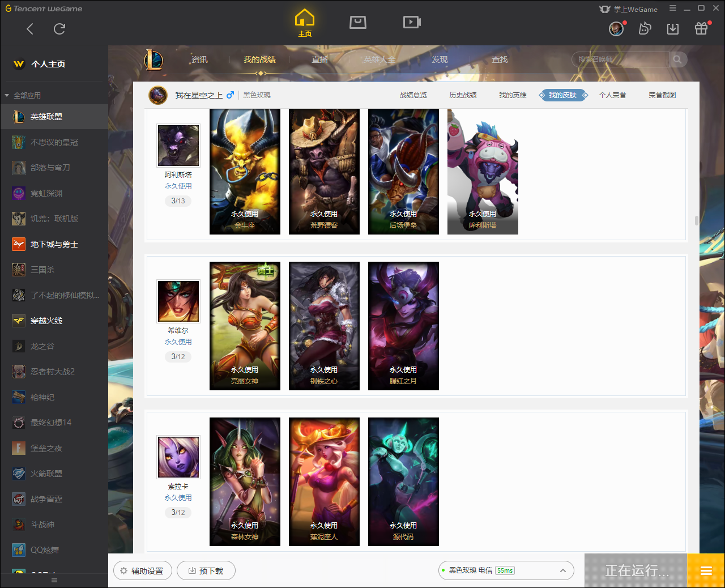Click the 阿利斯塔 champion portrait
Image resolution: width=725 pixels, height=588 pixels.
pos(178,146)
